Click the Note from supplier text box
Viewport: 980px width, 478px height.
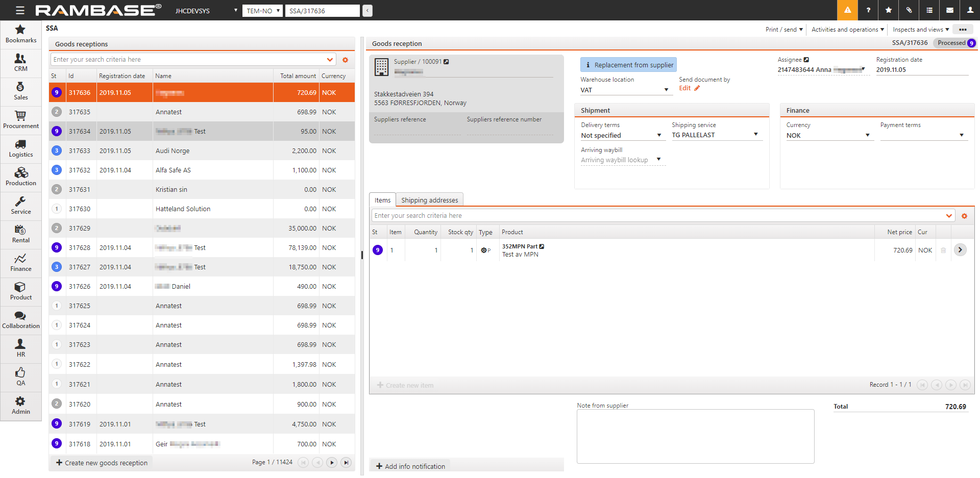click(695, 436)
